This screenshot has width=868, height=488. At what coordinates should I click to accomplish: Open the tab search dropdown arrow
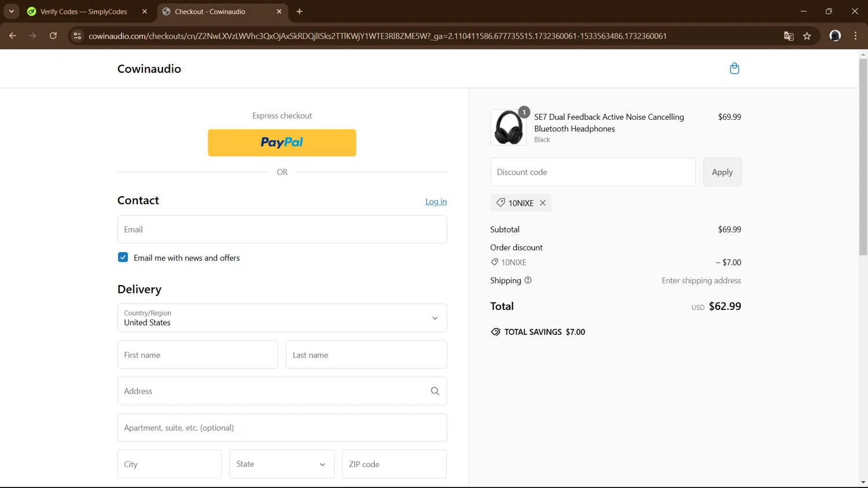click(12, 12)
